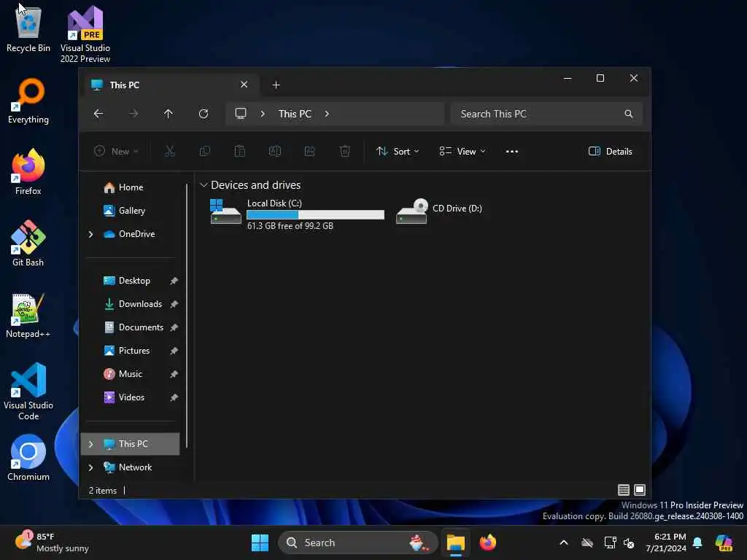
Task: Open pinned Music folder
Action: (131, 374)
